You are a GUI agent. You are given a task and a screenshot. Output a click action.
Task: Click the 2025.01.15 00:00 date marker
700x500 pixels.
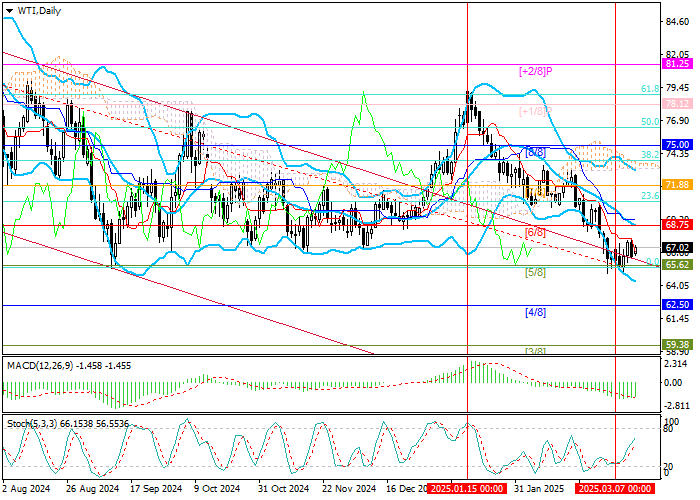(x=468, y=490)
